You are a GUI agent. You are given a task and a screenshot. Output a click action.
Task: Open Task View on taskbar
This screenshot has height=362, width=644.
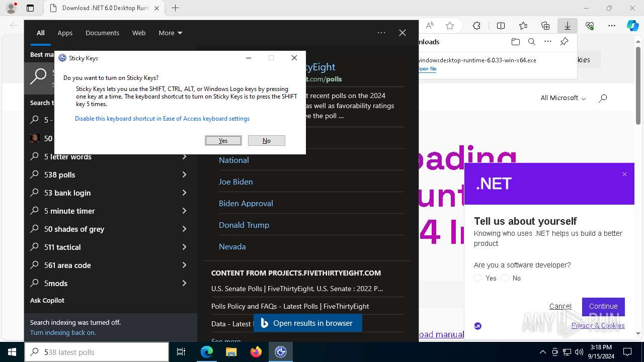point(181,352)
